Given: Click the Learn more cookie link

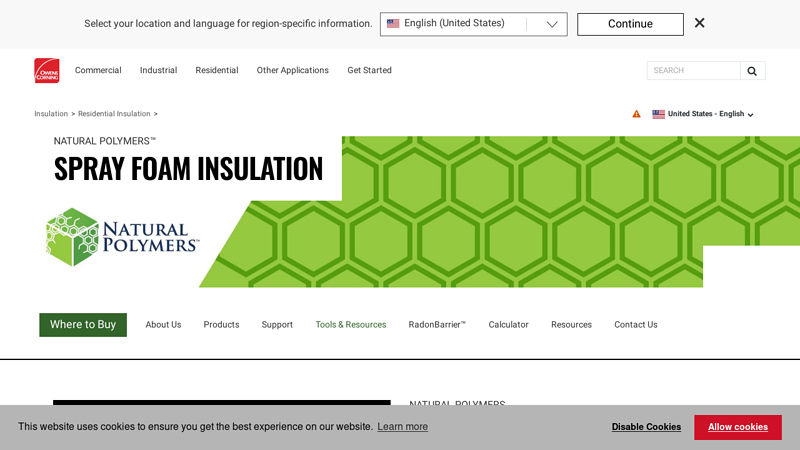Looking at the screenshot, I should [403, 427].
